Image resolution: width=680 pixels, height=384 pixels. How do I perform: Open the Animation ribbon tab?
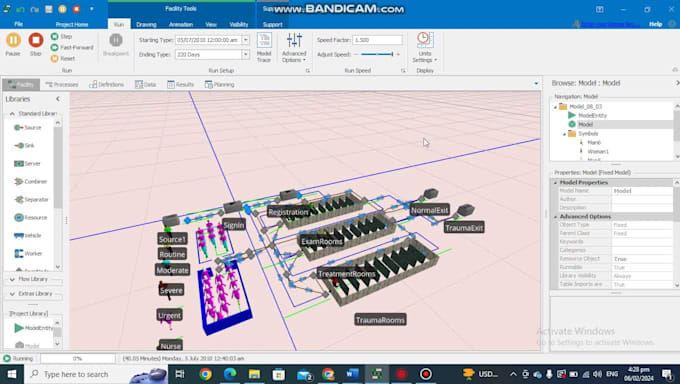(x=181, y=24)
